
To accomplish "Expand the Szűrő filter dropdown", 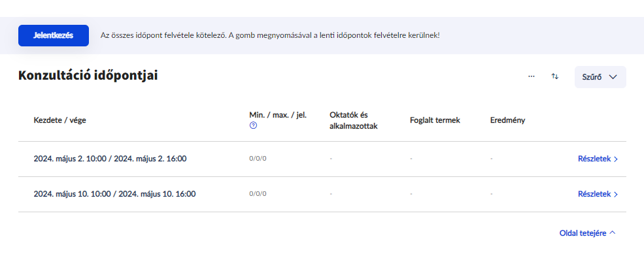I will 600,77.
